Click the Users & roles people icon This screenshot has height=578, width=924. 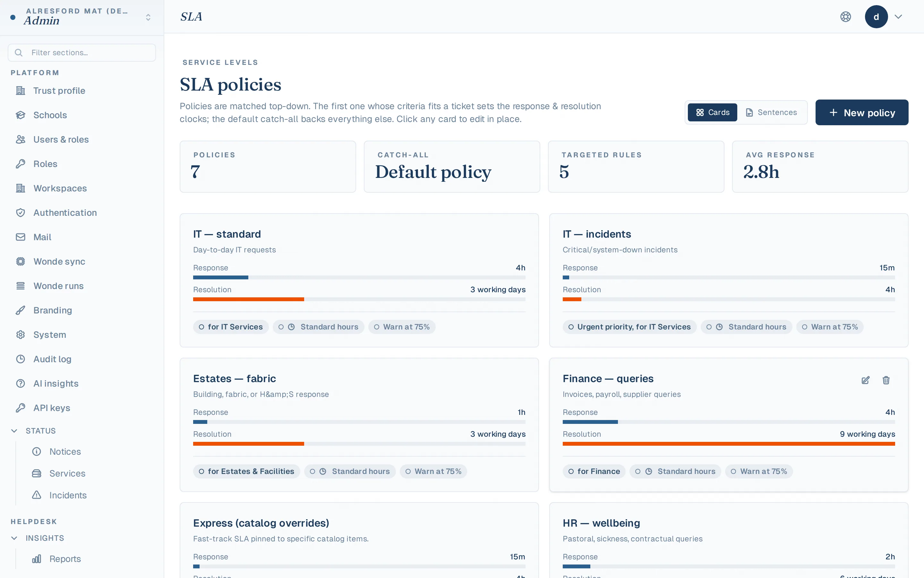21,140
